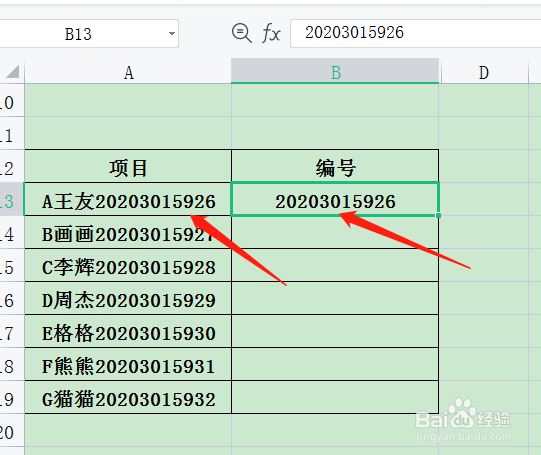
Task: Select column B header
Action: (x=335, y=71)
